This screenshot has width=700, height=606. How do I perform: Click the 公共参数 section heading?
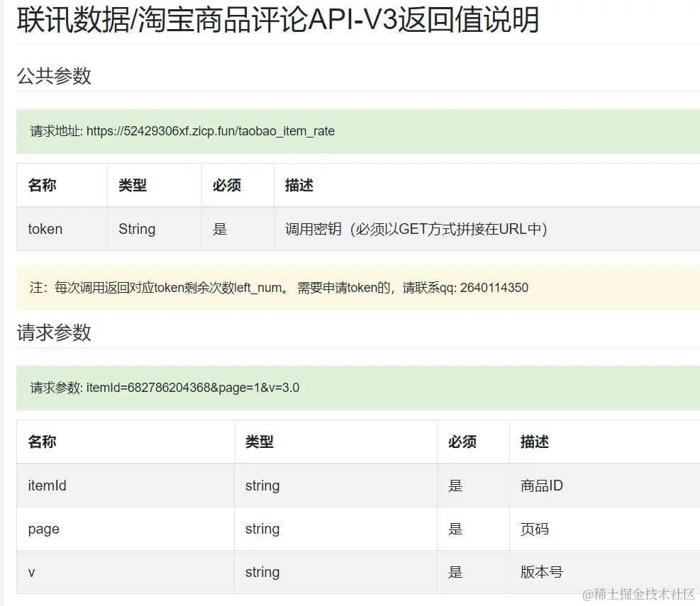pyautogui.click(x=54, y=76)
